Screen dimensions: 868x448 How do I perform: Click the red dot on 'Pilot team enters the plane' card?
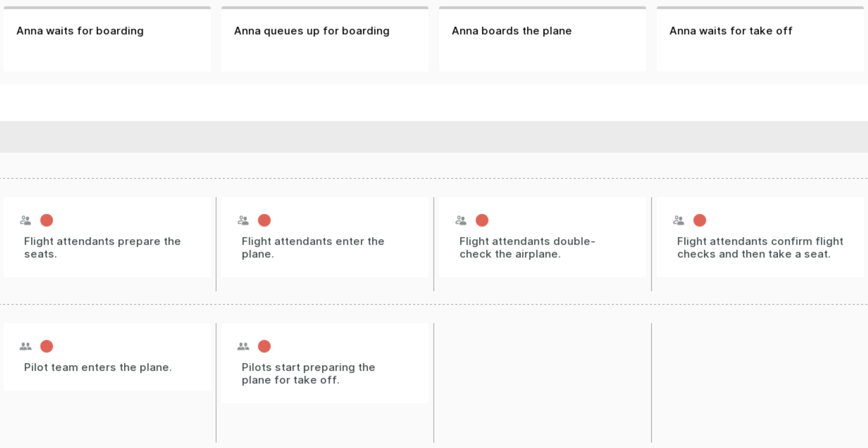pyautogui.click(x=46, y=346)
